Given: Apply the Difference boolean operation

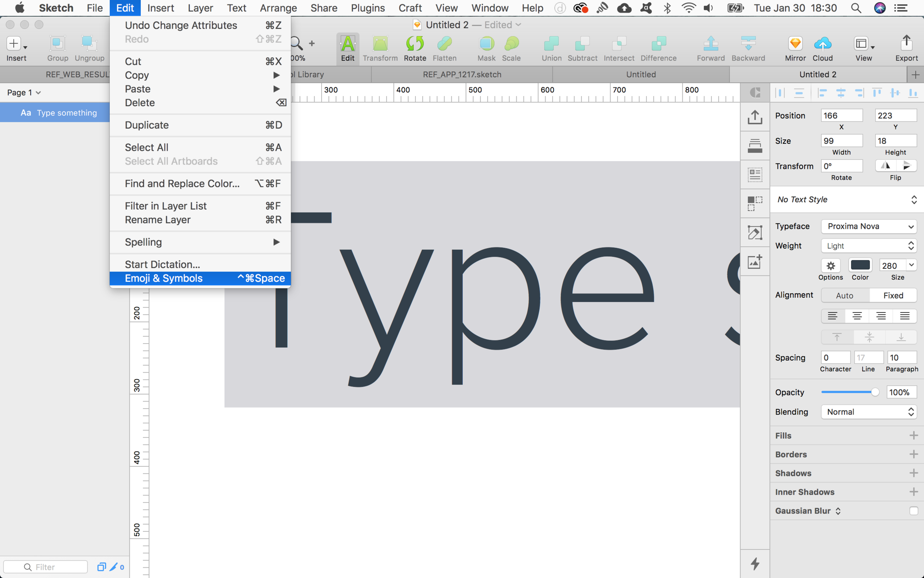Looking at the screenshot, I should pyautogui.click(x=659, y=44).
